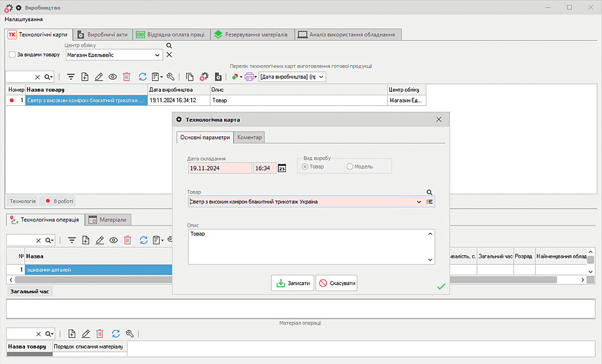Open the calendar picker beside the date field
The width and height of the screenshot is (602, 364).
(282, 168)
